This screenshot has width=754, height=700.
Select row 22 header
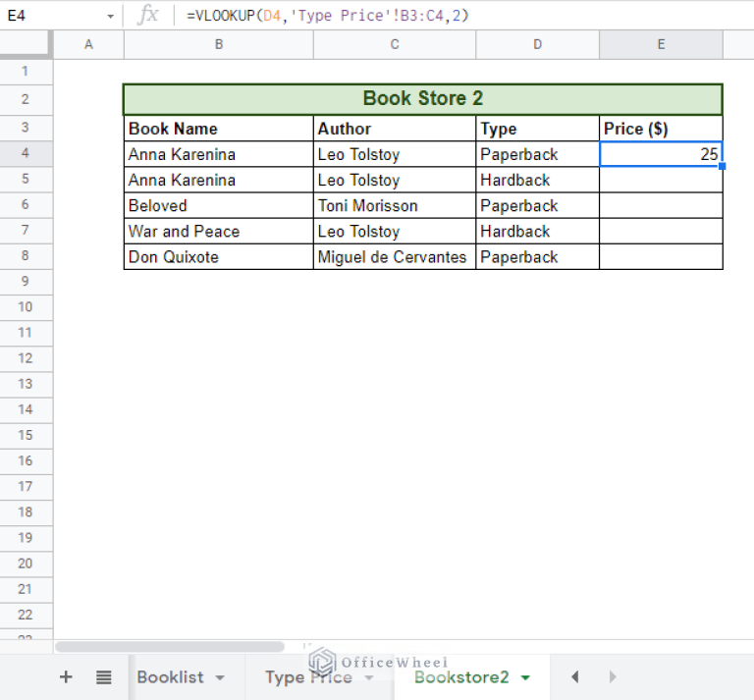pos(26,615)
